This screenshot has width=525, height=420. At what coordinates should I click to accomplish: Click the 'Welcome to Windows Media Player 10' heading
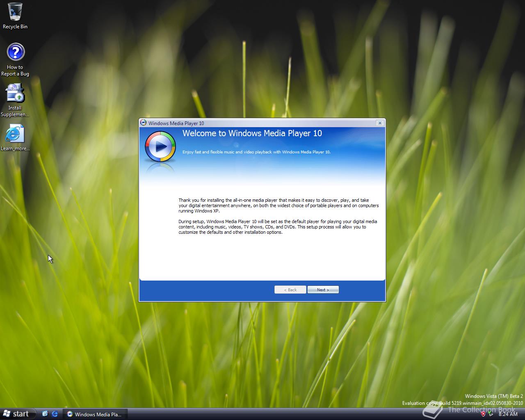(x=252, y=133)
